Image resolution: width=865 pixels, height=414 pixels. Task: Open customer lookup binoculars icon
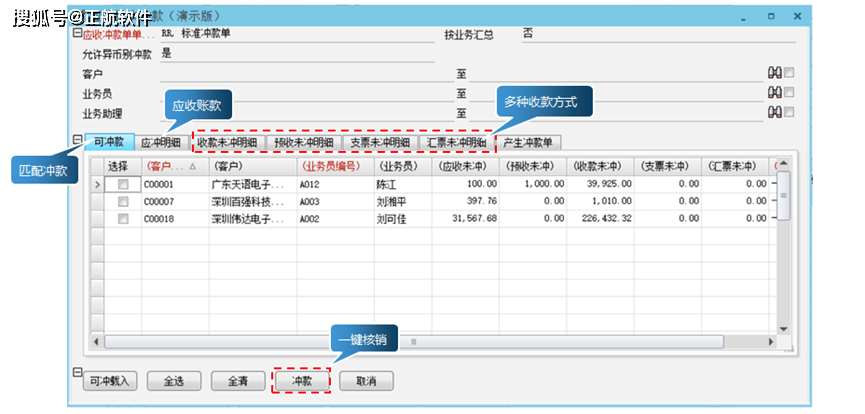[775, 73]
